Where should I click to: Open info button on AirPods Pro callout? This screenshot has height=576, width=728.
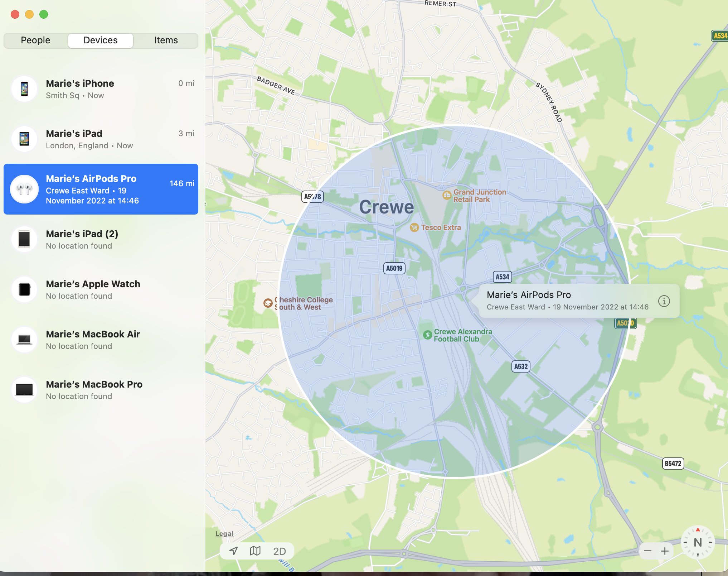[664, 301]
